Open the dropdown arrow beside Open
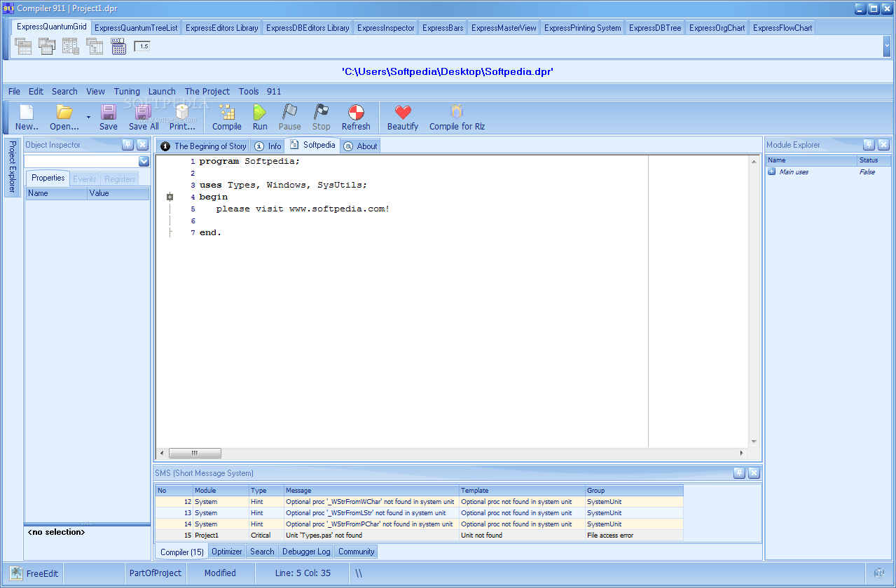 [x=88, y=117]
